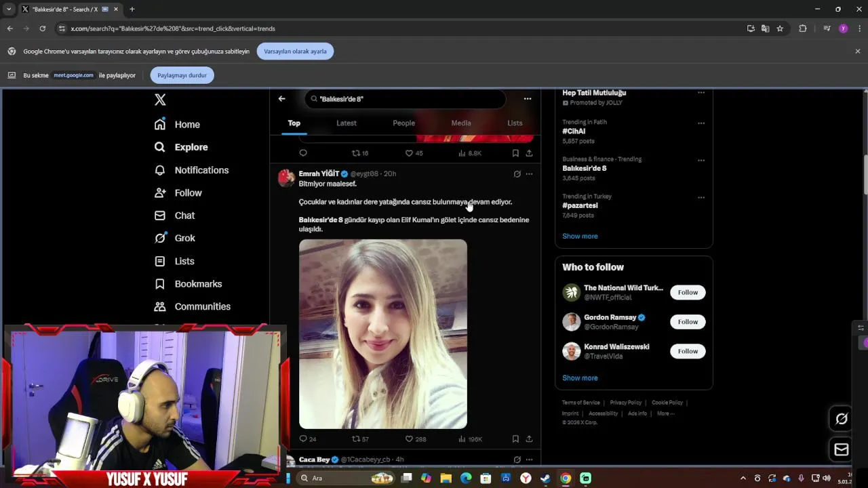
Task: Show more Who to follow suggestions
Action: click(x=580, y=378)
